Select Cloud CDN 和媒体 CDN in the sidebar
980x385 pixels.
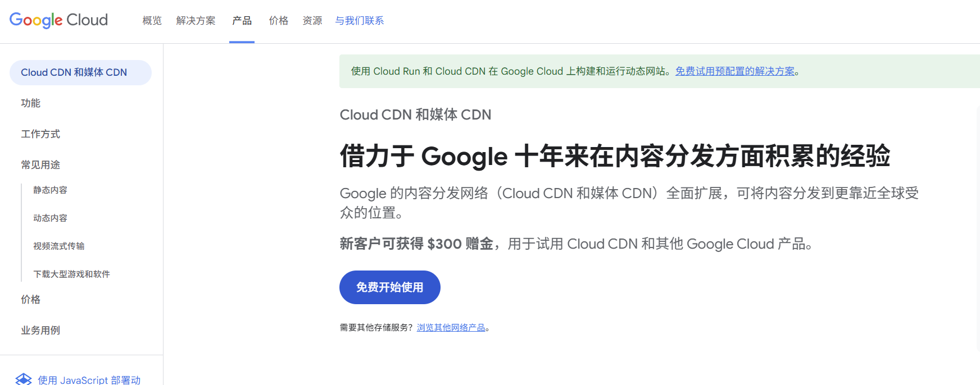point(74,72)
